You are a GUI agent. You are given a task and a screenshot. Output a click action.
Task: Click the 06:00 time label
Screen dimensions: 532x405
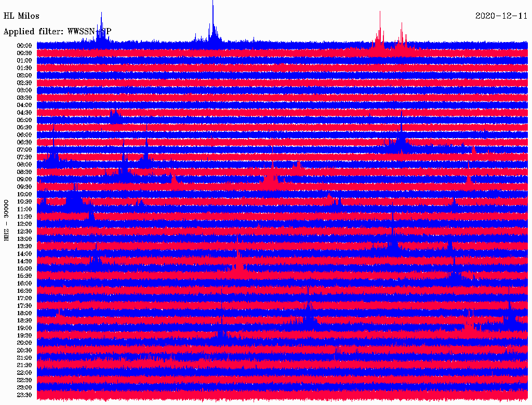(24, 135)
